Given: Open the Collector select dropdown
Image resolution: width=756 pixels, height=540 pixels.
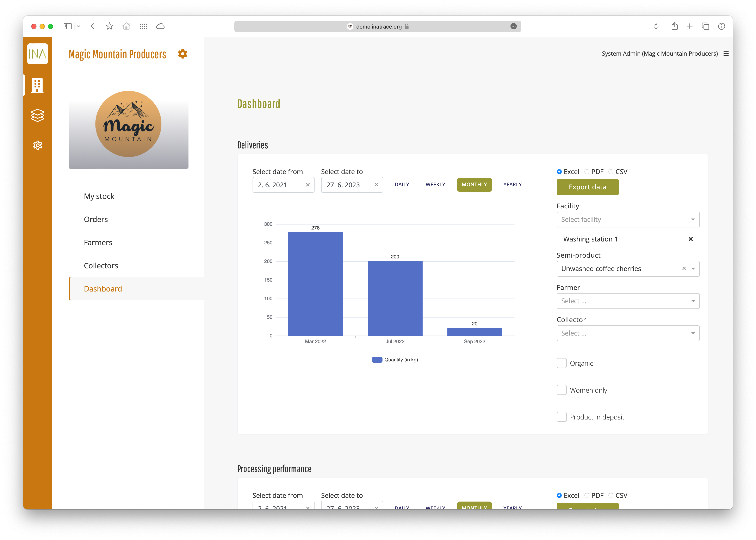Looking at the screenshot, I should [628, 333].
